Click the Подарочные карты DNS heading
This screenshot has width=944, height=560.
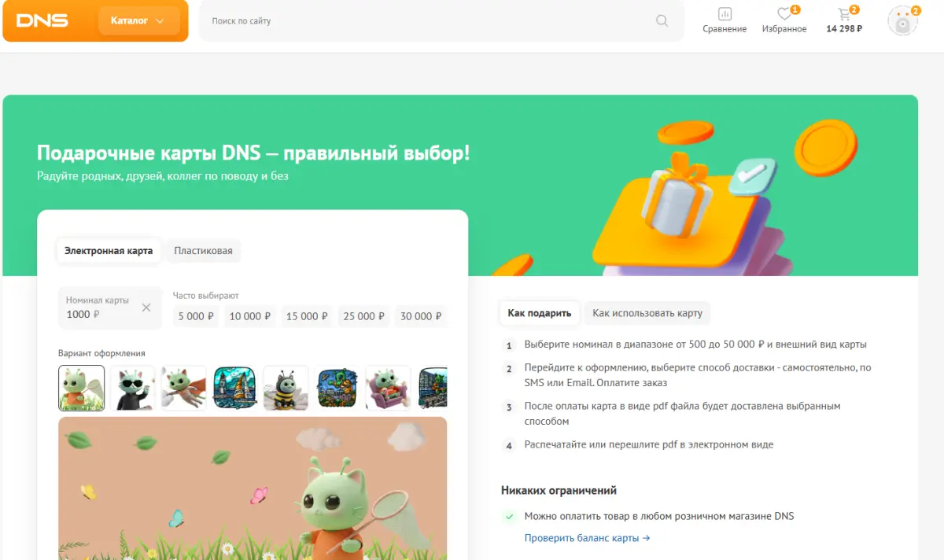pos(253,153)
